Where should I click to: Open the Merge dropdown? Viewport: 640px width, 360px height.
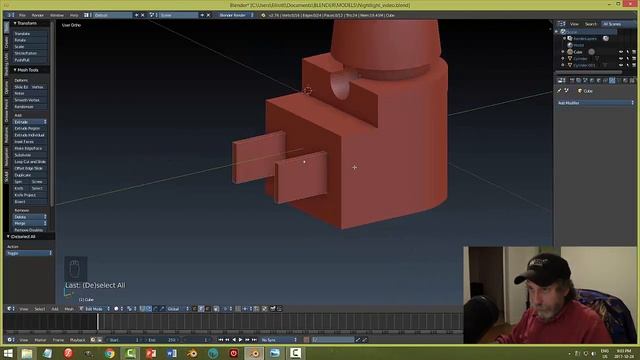(30, 224)
